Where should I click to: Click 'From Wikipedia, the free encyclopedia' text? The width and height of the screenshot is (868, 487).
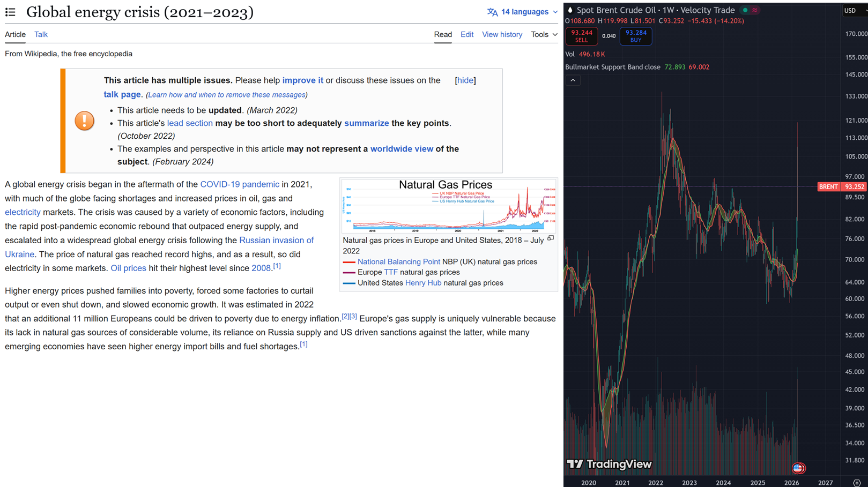[x=69, y=54]
